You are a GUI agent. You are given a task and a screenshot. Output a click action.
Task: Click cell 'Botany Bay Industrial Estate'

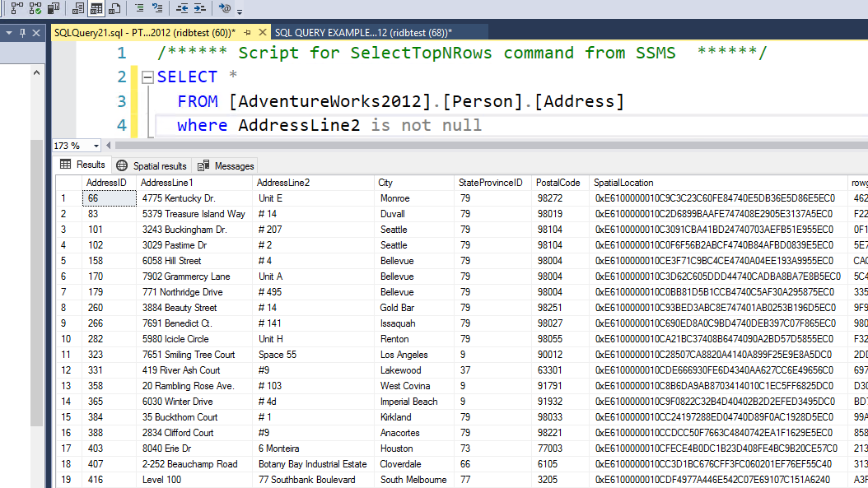click(313, 464)
